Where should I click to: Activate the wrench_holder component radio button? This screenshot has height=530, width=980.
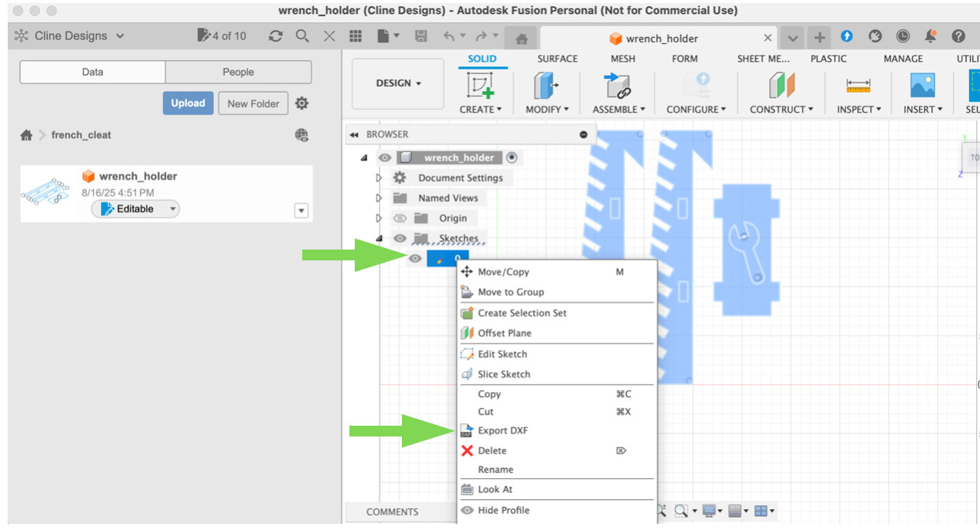[x=511, y=158]
